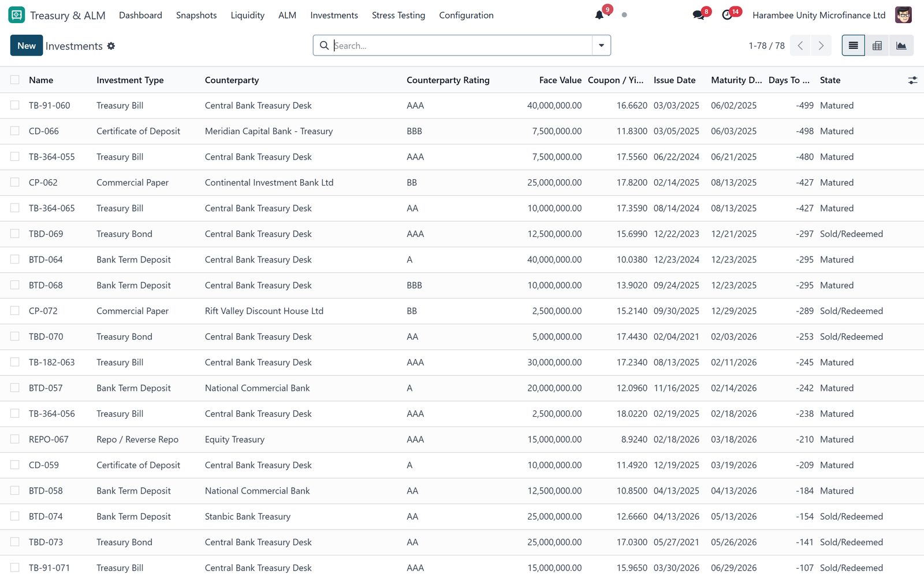The width and height of the screenshot is (924, 578).
Task: Open the ALM menu
Action: point(287,15)
